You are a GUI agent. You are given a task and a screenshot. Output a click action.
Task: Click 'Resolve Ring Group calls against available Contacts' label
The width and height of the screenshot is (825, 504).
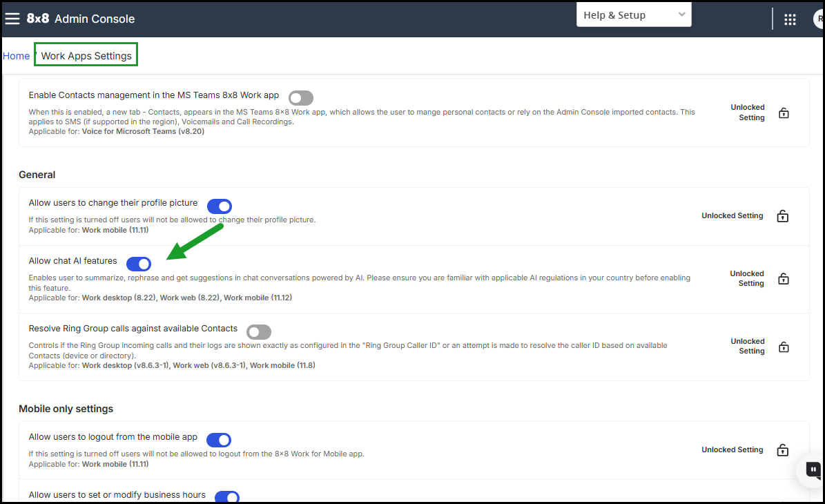tap(133, 328)
